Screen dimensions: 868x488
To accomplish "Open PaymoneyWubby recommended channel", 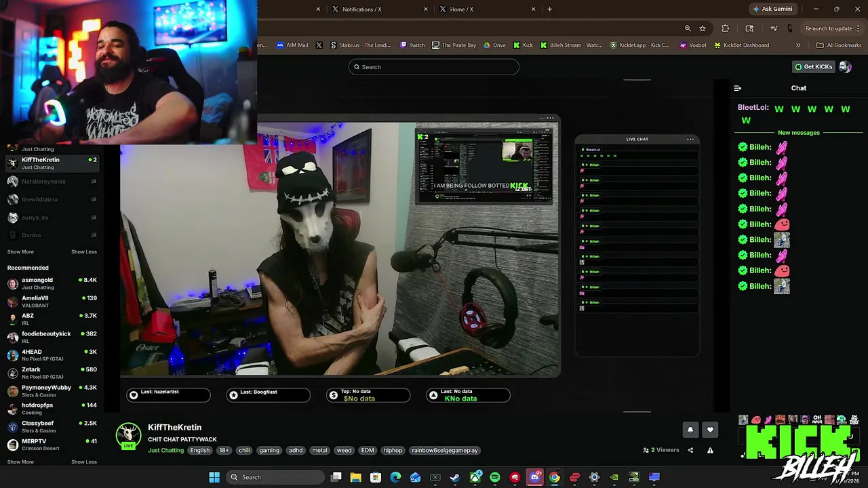I will click(52, 390).
